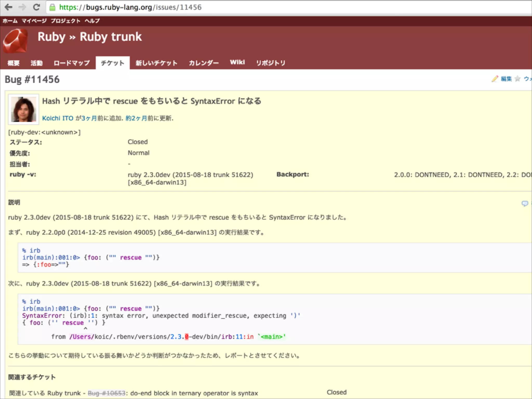532x399 pixels.
Task: Click the 約2ヶ月 updated time link
Action: click(x=136, y=118)
